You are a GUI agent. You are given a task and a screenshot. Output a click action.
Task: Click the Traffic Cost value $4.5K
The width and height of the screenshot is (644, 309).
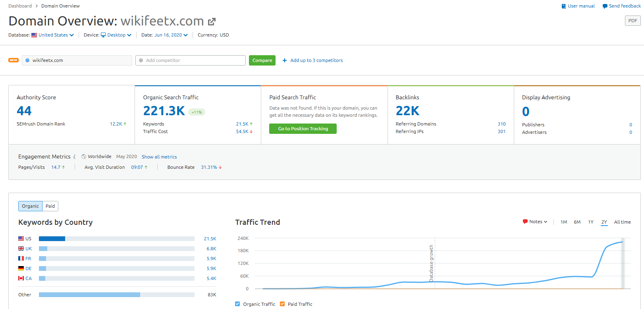[x=242, y=131]
